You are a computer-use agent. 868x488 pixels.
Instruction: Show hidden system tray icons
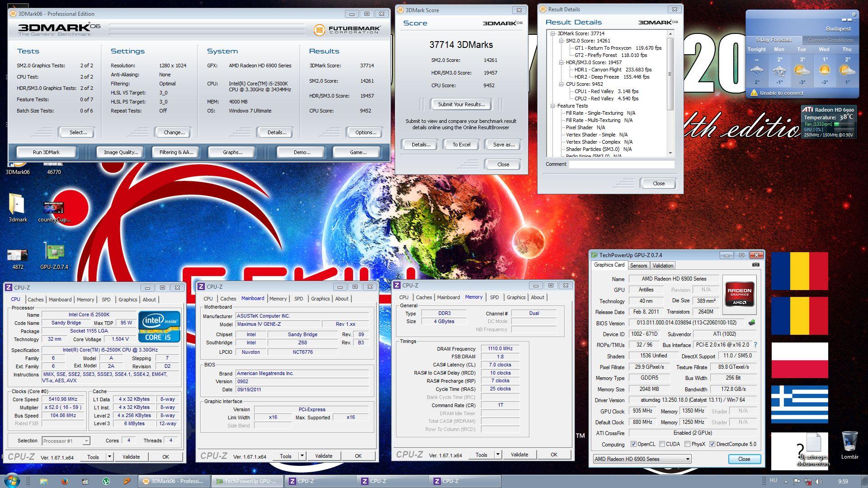785,481
